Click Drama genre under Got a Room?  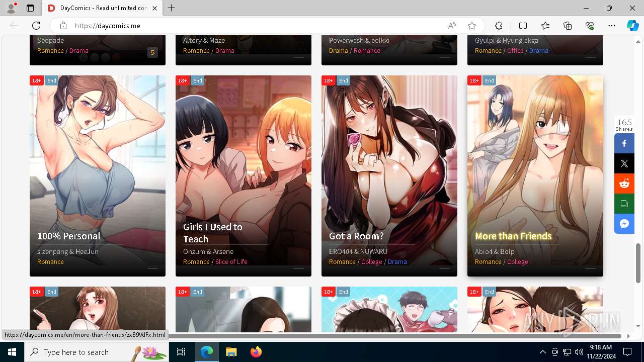coord(397,261)
